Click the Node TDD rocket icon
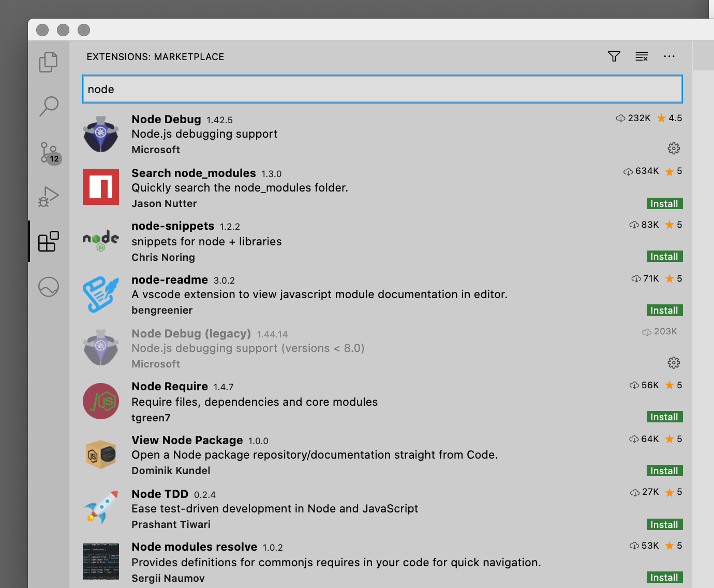Viewport: 714px width, 588px height. [101, 508]
